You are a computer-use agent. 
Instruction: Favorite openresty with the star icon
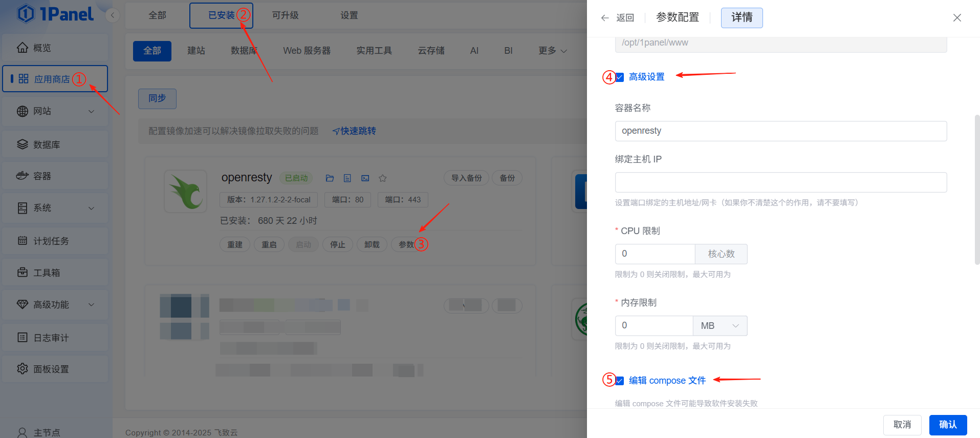[x=383, y=178]
